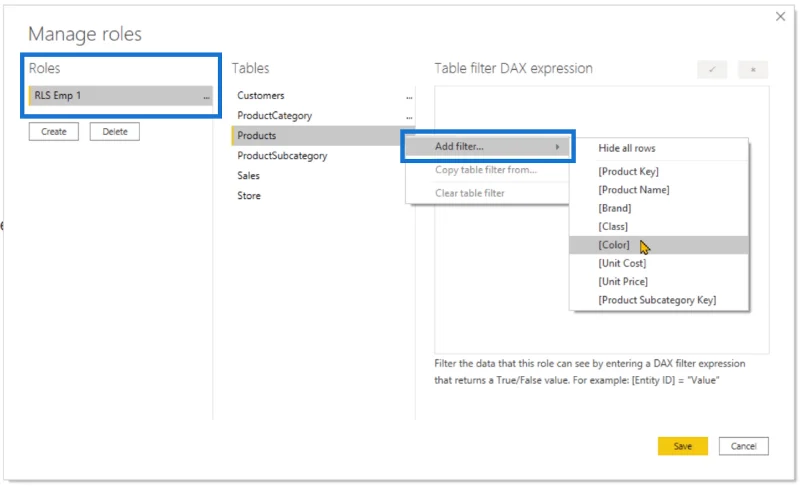Select the RLS Emp 1 role
The image size is (800, 488).
(x=120, y=95)
